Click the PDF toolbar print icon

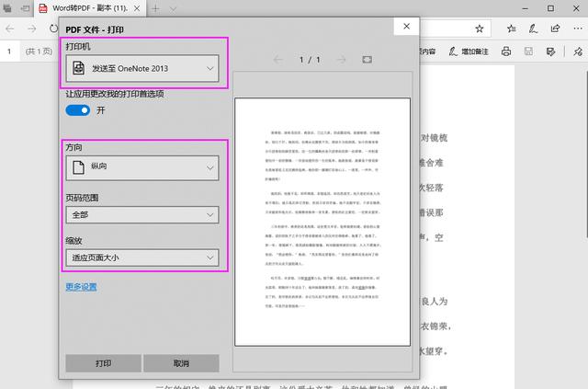click(x=506, y=51)
